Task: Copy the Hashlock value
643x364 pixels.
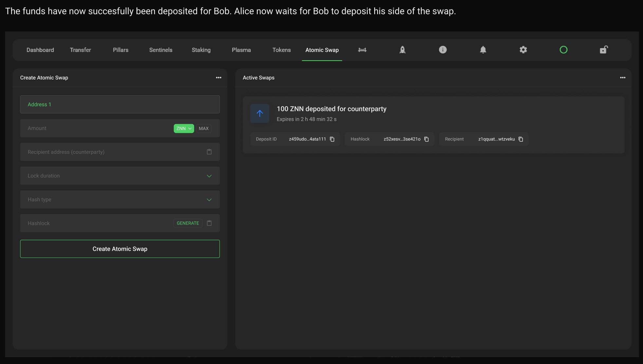Action: [x=426, y=139]
